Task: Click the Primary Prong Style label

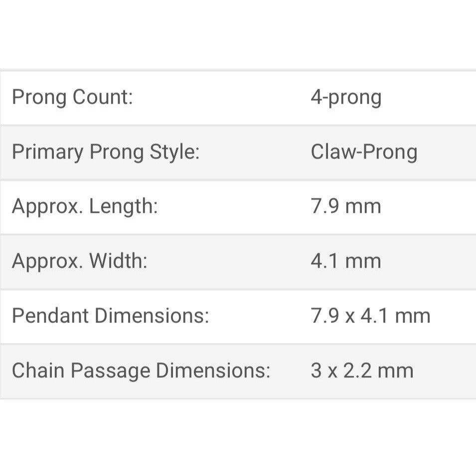Action: point(105,152)
